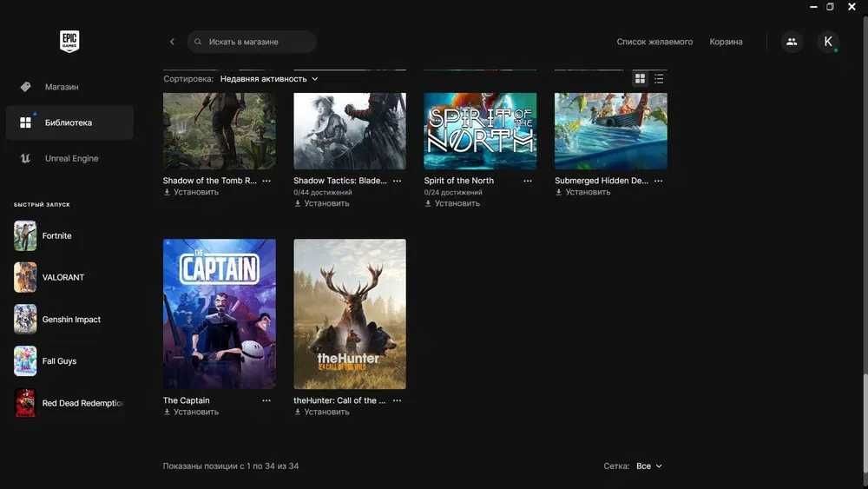The image size is (868, 489).
Task: Open options menu for The Captain
Action: pyautogui.click(x=266, y=400)
